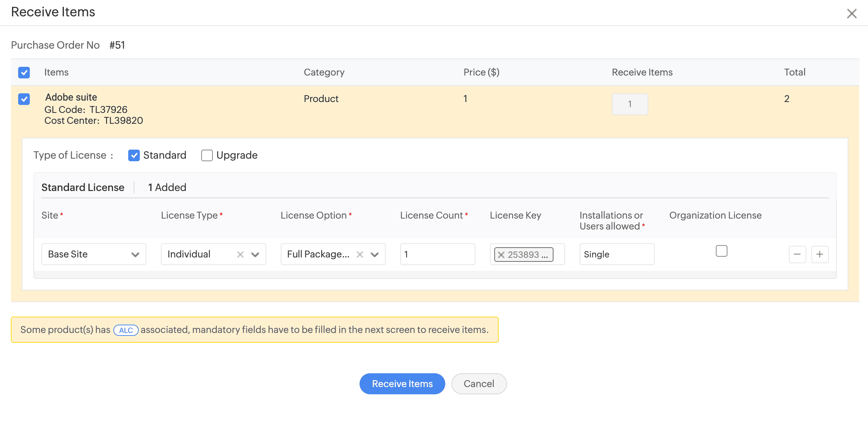
Task: Clear the Individual license type selection
Action: coord(240,255)
